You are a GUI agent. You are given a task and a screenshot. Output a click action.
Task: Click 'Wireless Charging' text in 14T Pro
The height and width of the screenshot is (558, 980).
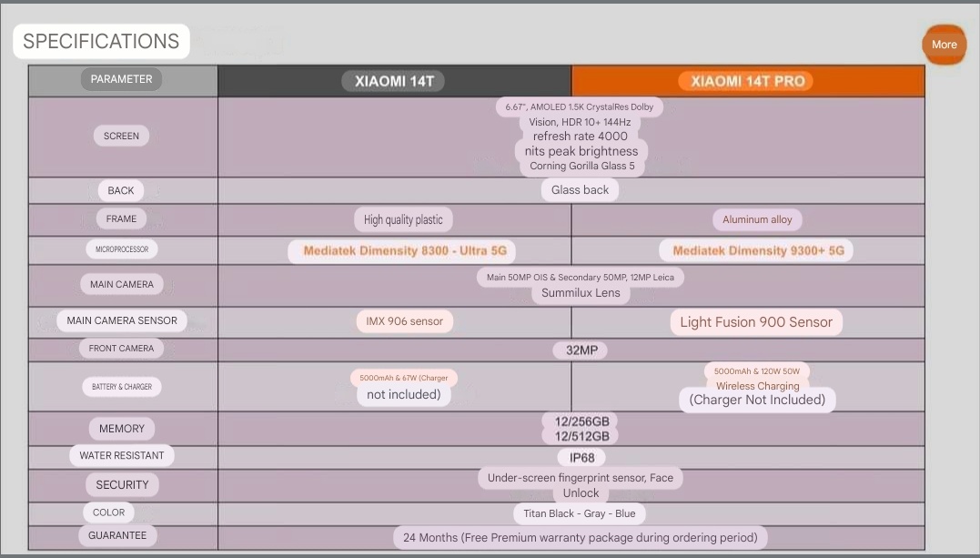tap(757, 386)
